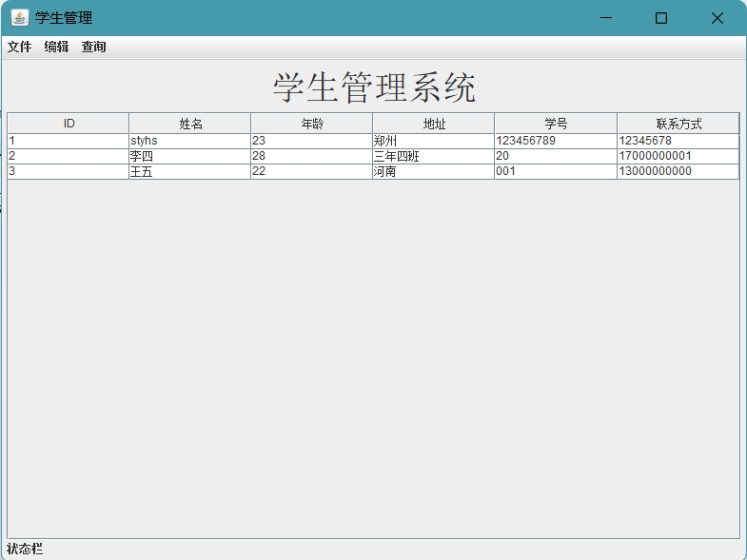Select the age cell 23

312,141
